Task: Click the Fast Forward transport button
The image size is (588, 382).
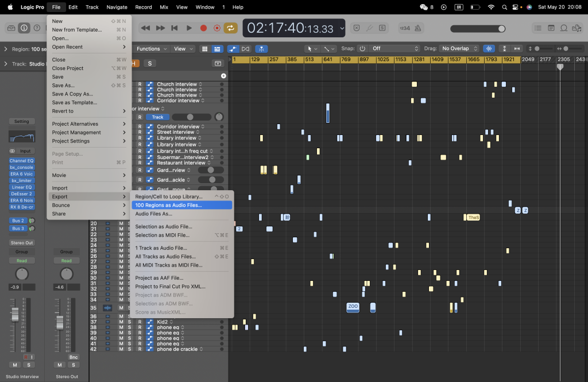Action: (161, 28)
